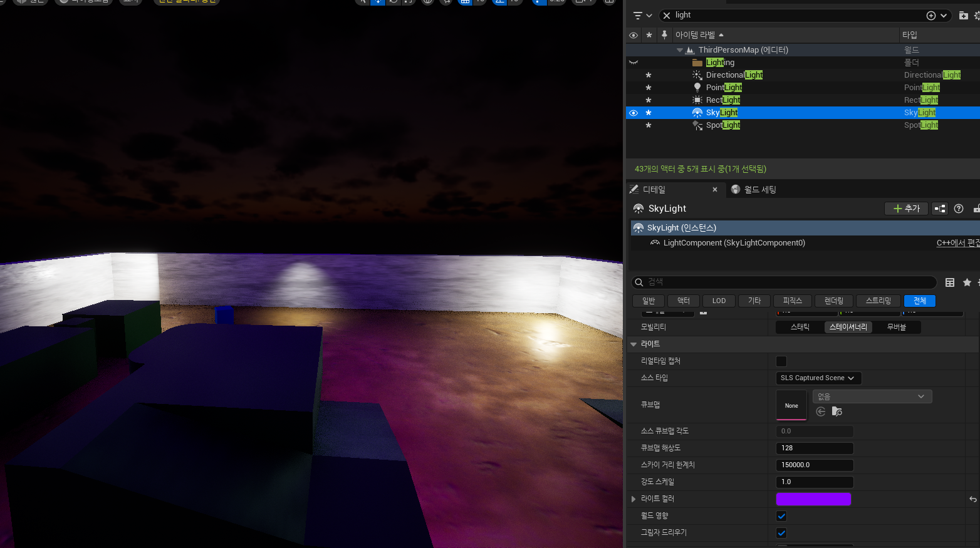The width and height of the screenshot is (980, 548).
Task: Open the details help icon
Action: coord(959,209)
